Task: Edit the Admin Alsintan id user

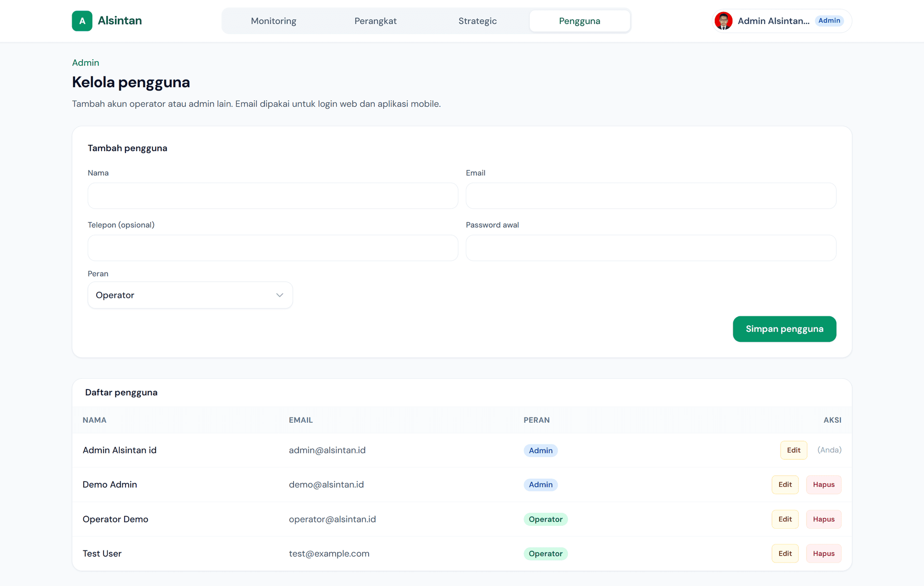Action: pos(794,450)
